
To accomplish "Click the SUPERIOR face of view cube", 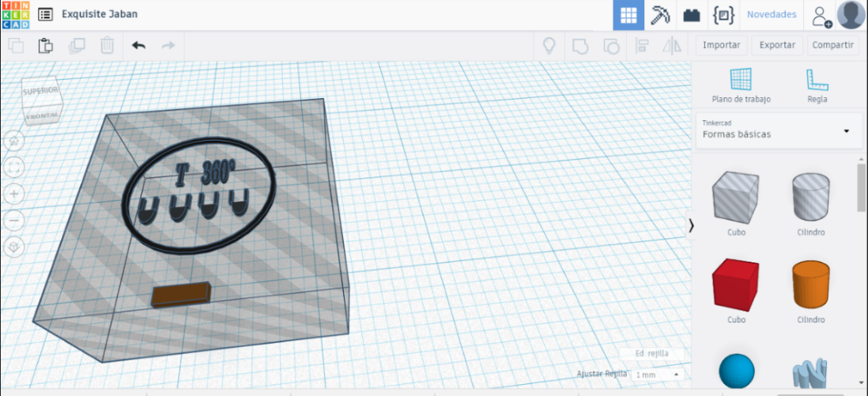I will (x=40, y=90).
